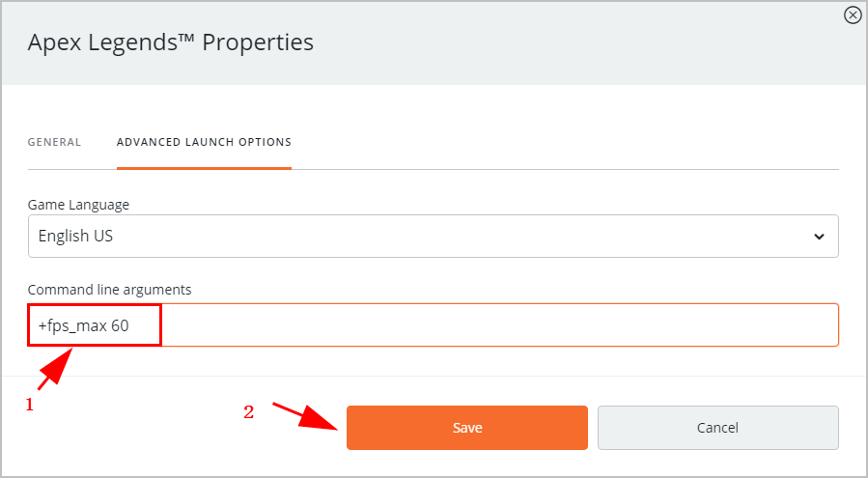Click the orange underline beneath the active tab

coord(204,168)
